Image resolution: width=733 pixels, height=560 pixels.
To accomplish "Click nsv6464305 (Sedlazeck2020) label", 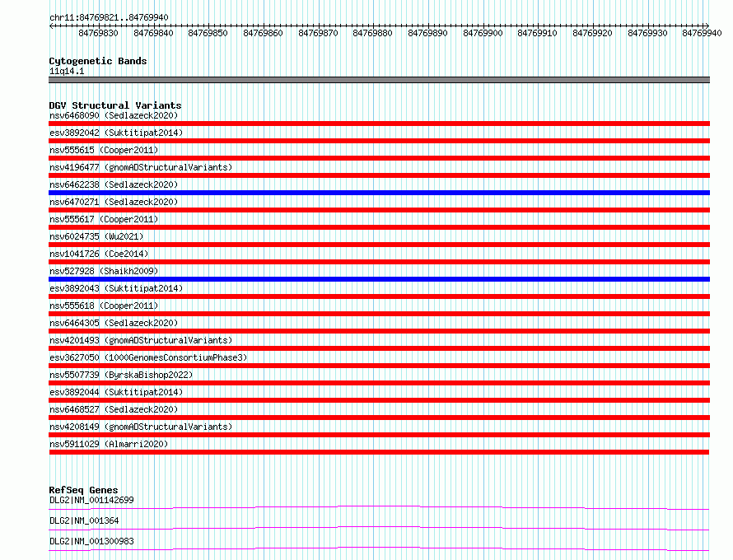I will [114, 323].
